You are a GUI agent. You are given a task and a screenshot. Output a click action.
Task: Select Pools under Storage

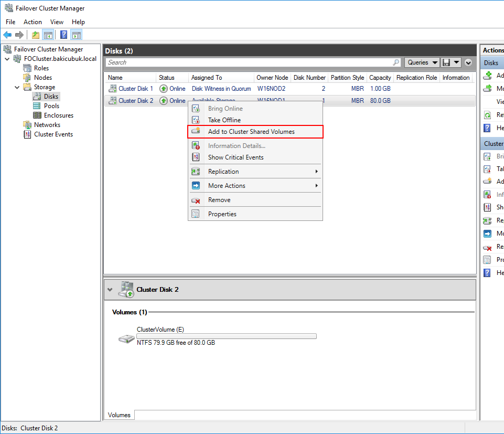[51, 106]
